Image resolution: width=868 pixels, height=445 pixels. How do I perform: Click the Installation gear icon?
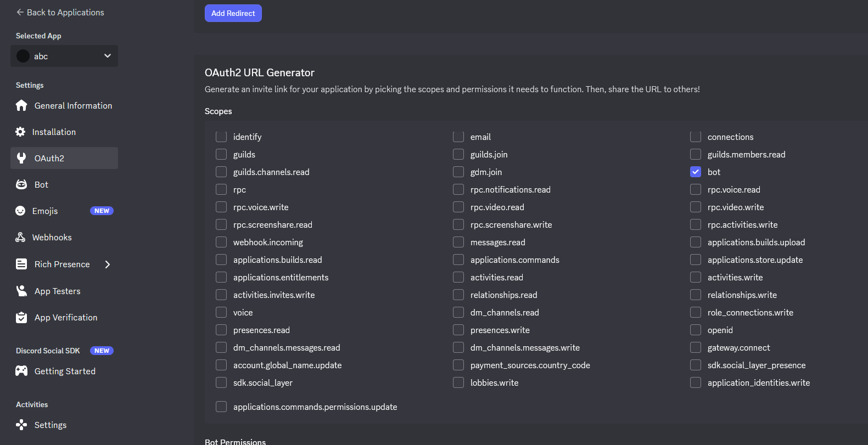pos(20,132)
